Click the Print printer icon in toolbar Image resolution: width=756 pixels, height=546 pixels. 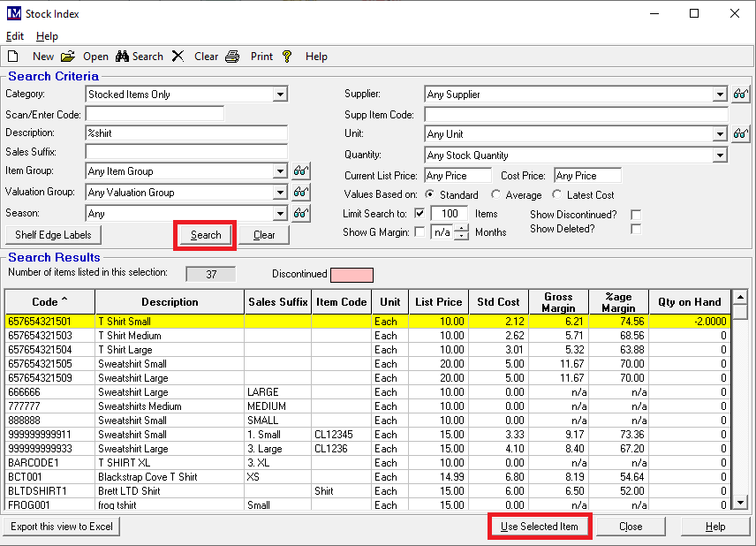(232, 57)
